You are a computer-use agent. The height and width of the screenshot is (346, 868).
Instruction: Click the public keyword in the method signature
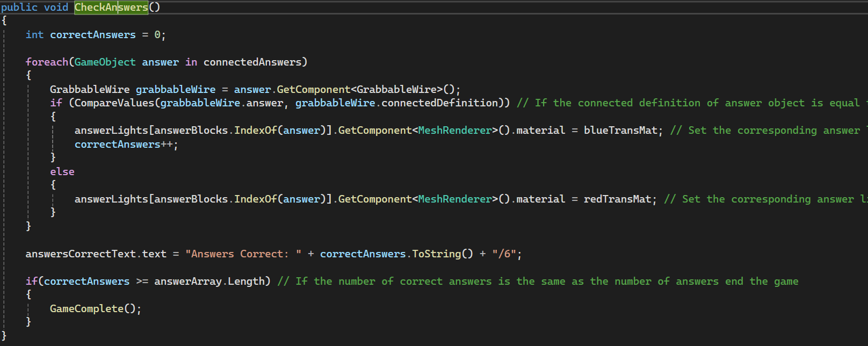click(x=19, y=8)
